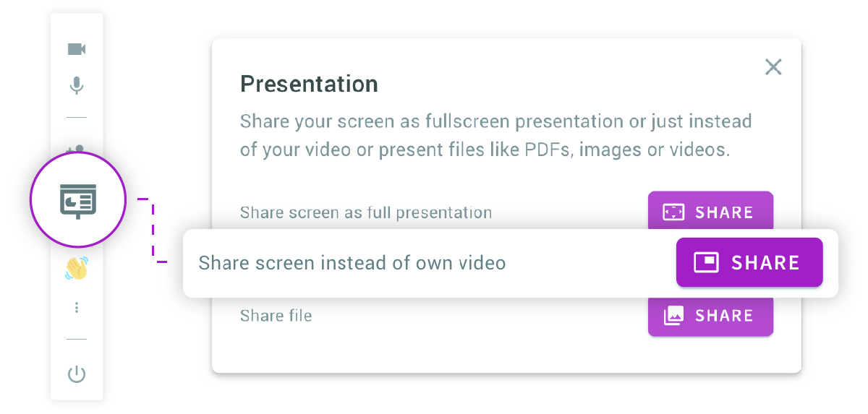Close the Presentation dialog with the X
This screenshot has height=414, width=868.
(773, 67)
